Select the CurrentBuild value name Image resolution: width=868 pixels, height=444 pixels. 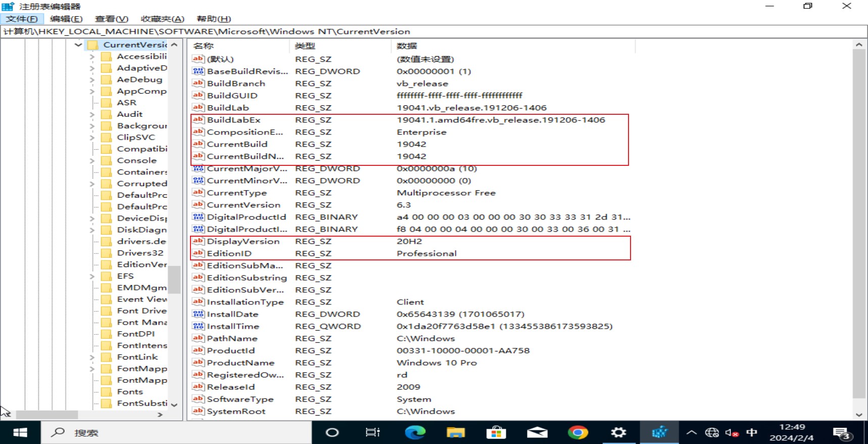point(237,144)
